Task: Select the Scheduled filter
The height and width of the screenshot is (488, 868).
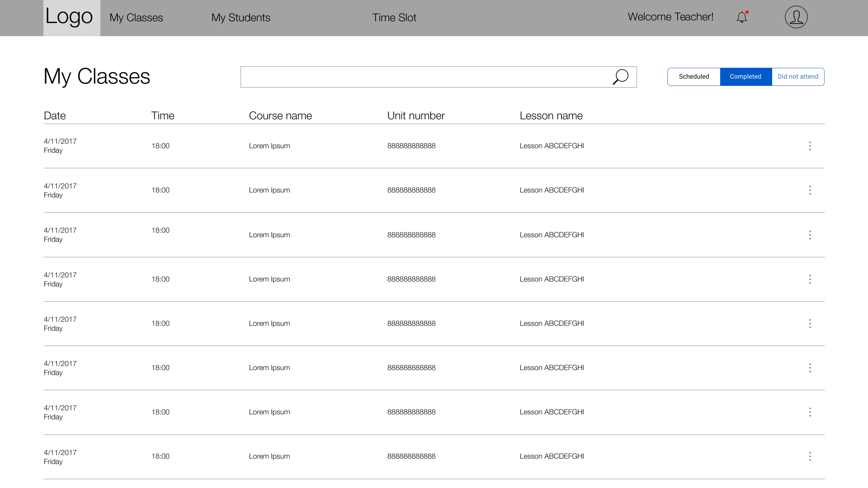Action: (x=693, y=77)
